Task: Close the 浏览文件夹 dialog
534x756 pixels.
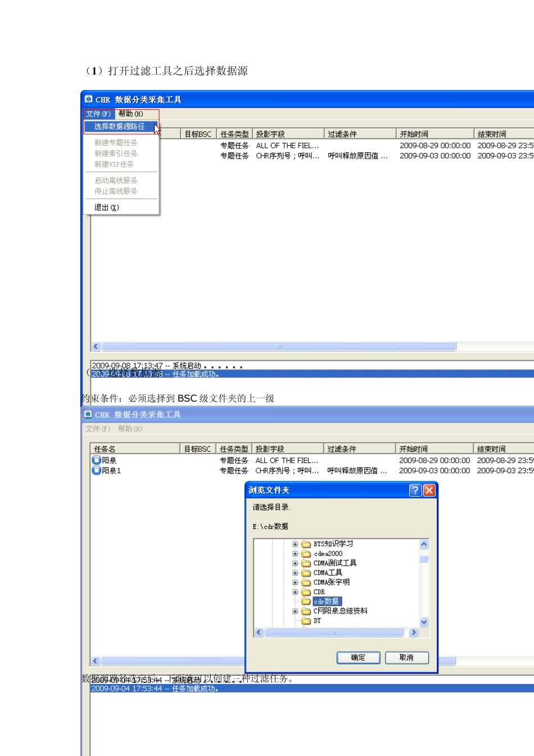Action: (x=429, y=490)
